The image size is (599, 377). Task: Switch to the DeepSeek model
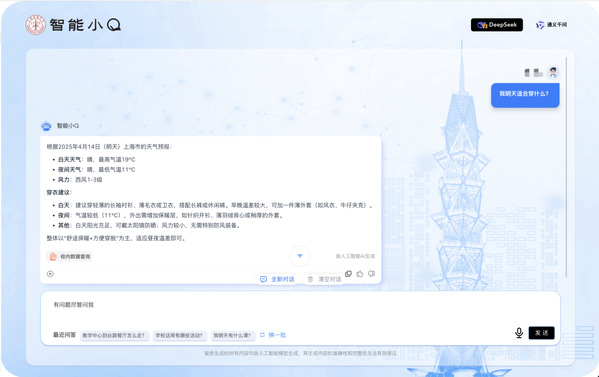(x=497, y=25)
